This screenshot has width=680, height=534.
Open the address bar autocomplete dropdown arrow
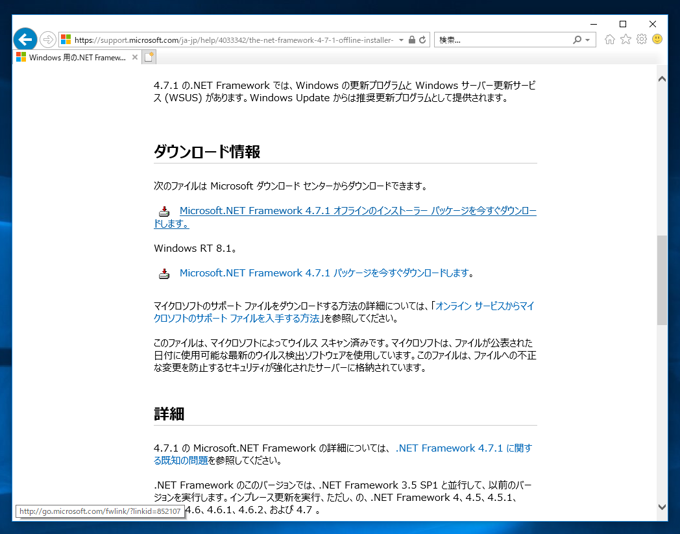pos(401,40)
